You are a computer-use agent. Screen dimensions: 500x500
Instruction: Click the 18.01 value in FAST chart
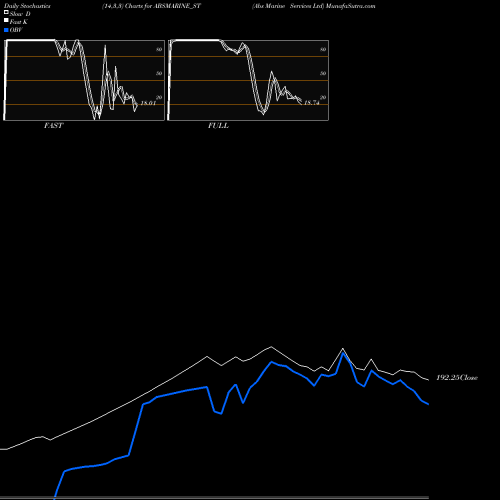tap(148, 103)
